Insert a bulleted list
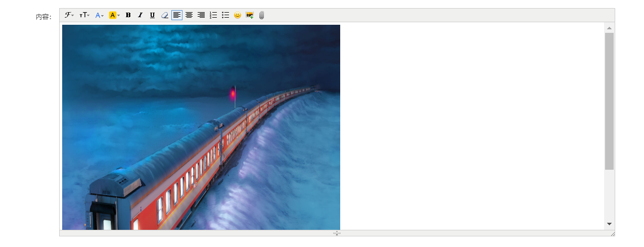Viewport: 644px width, 247px height. coord(225,15)
